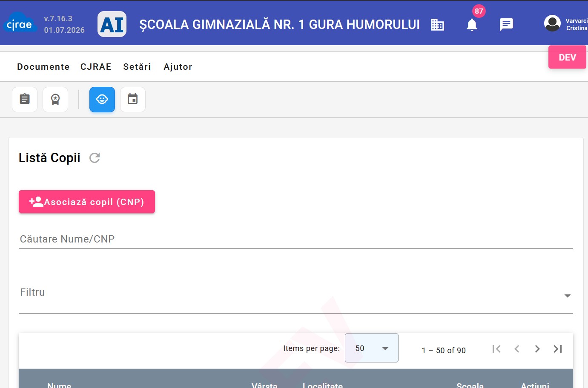This screenshot has width=588, height=388.
Task: Refresh the Listă Copii list
Action: point(95,158)
